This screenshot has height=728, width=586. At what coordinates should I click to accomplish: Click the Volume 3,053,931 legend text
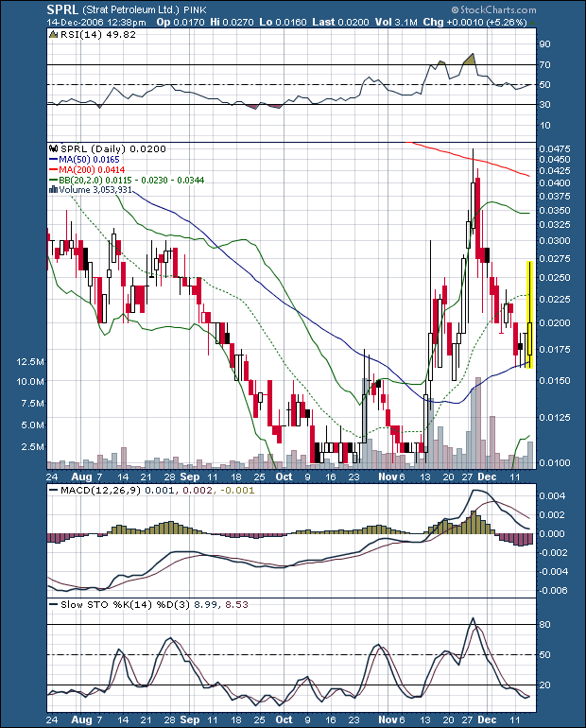(95, 190)
